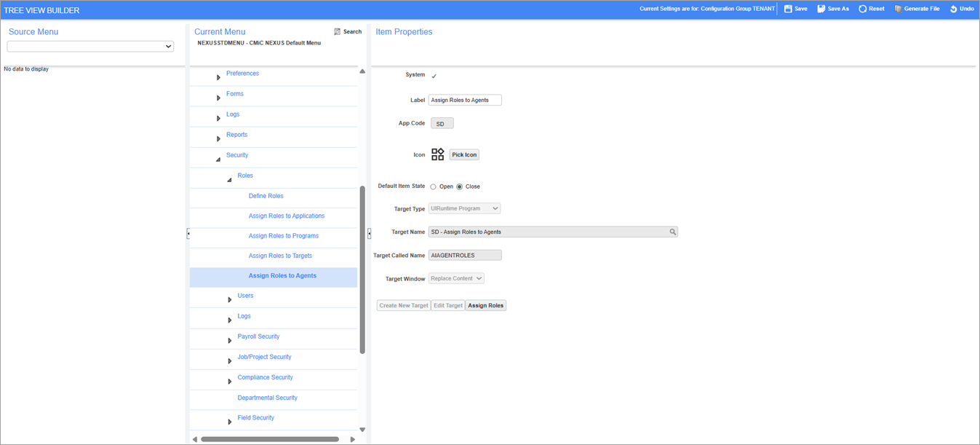The height and width of the screenshot is (445, 980).
Task: Select Assign Roles to Programs item
Action: (x=284, y=236)
